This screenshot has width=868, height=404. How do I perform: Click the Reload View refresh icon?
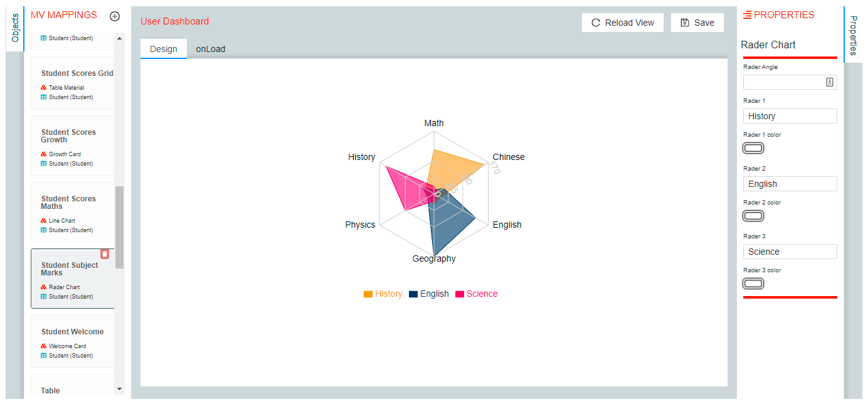coord(596,23)
